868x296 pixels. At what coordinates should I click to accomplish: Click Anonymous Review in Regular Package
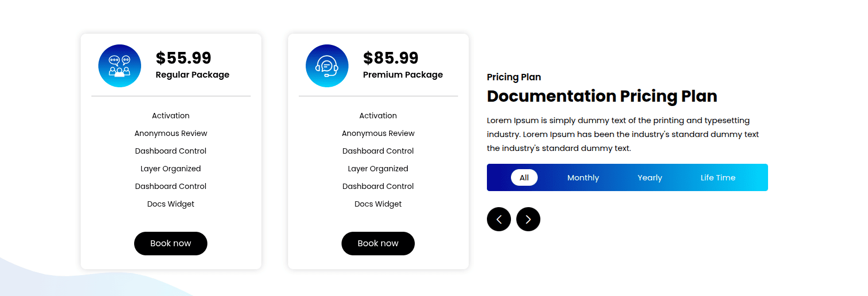[170, 133]
